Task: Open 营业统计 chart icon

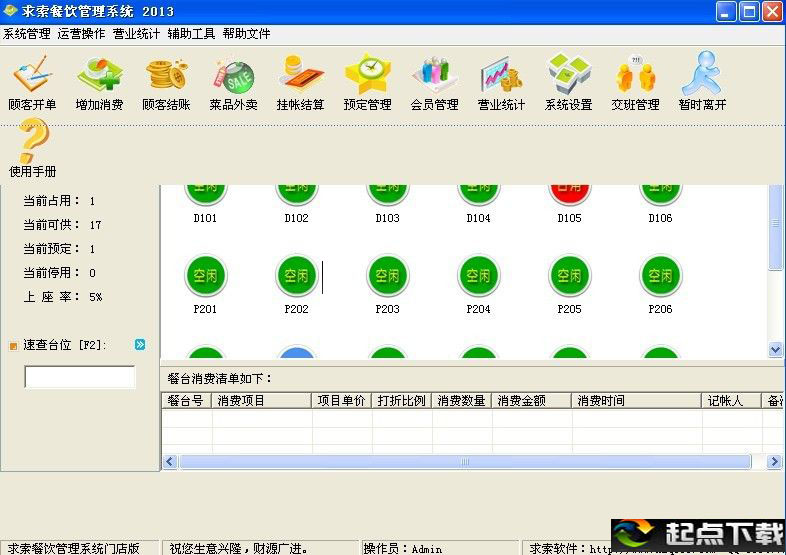Action: [x=501, y=83]
